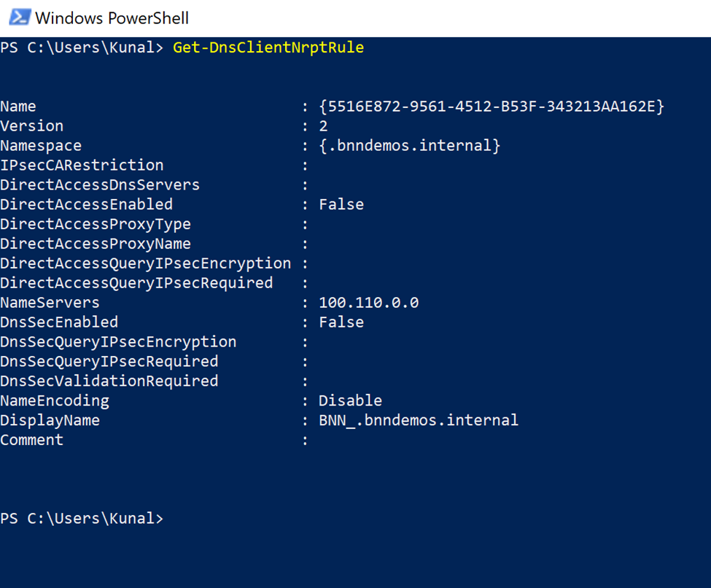711x588 pixels.
Task: Click the Disable value for NameEncoding
Action: click(350, 401)
